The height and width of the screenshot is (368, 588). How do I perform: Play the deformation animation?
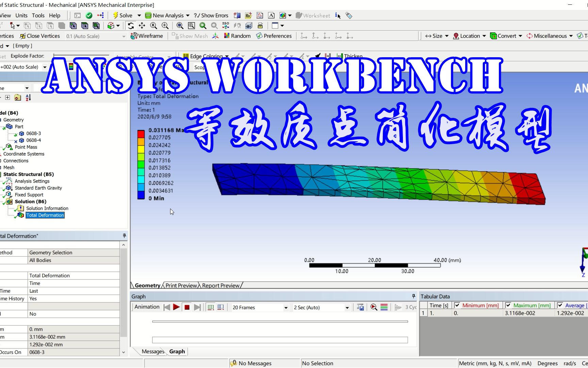[176, 307]
